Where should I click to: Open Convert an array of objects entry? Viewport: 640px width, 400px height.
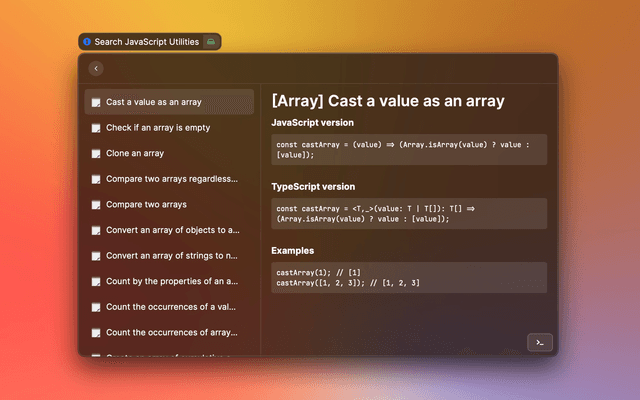pos(171,230)
